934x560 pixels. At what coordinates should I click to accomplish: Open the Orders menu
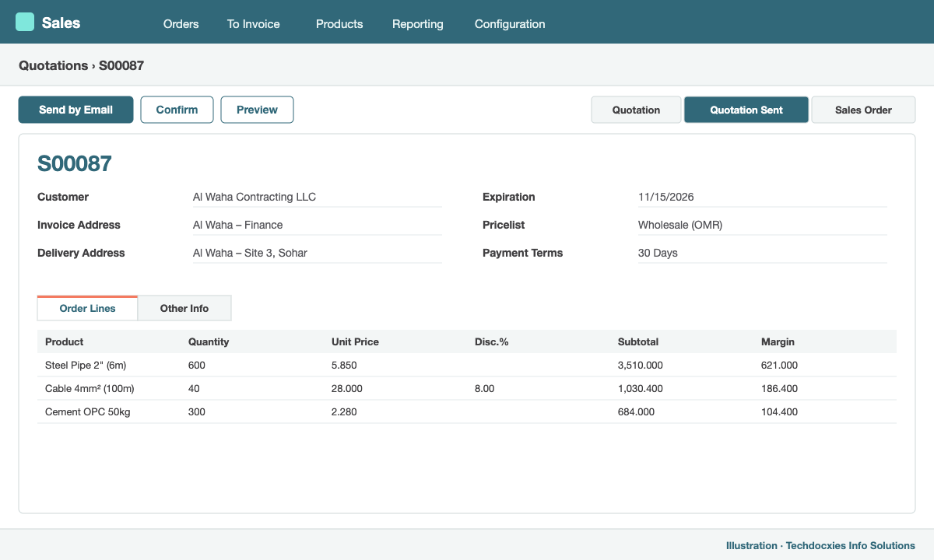[181, 24]
